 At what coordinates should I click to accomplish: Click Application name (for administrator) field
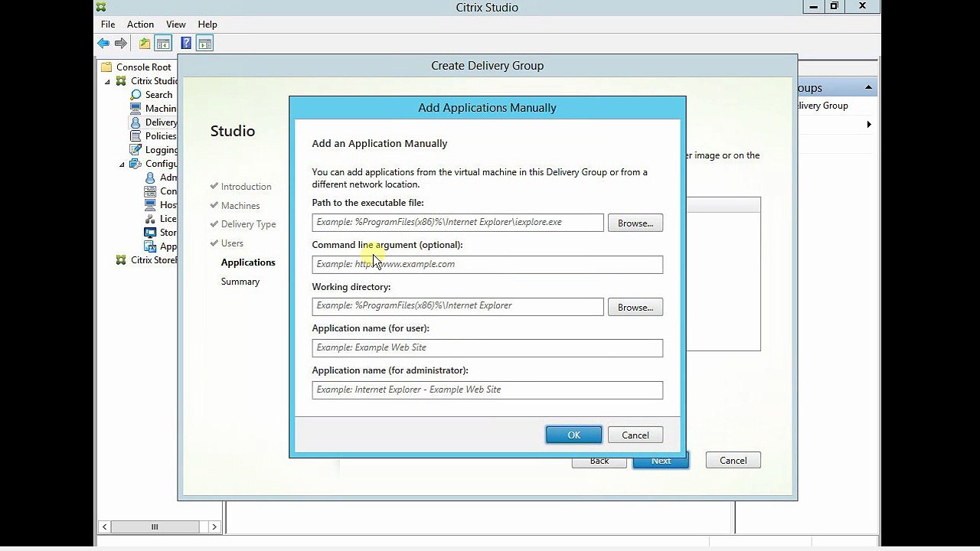coord(488,390)
